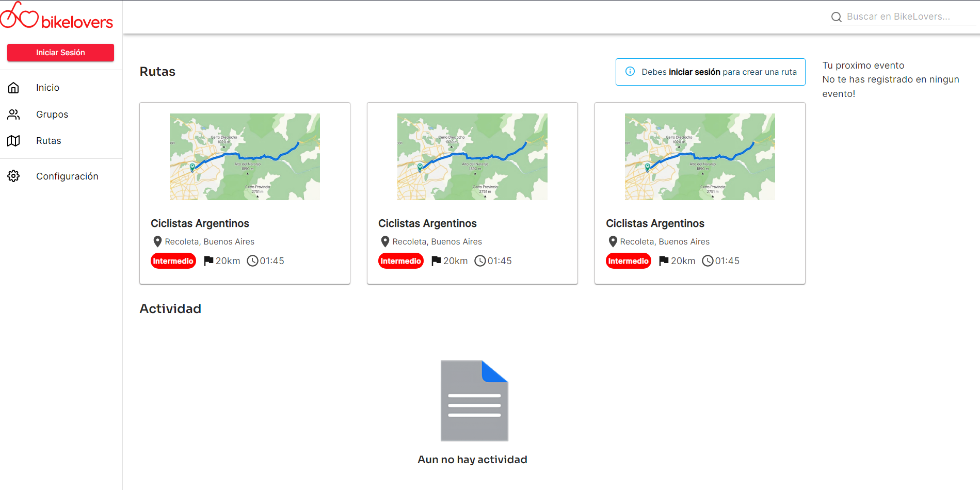Image resolution: width=980 pixels, height=490 pixels.
Task: Click the Iniciar Sesión button
Action: click(x=60, y=53)
